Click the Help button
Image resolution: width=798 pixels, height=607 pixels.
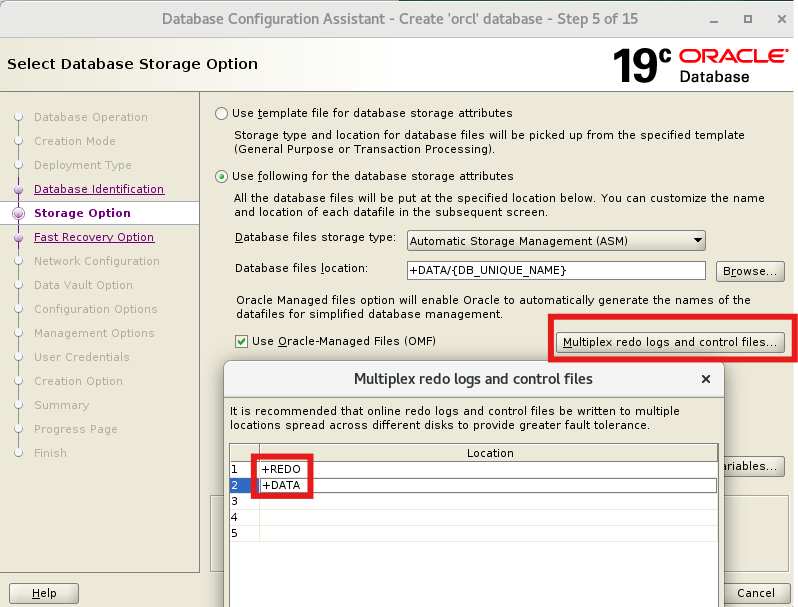(x=44, y=593)
